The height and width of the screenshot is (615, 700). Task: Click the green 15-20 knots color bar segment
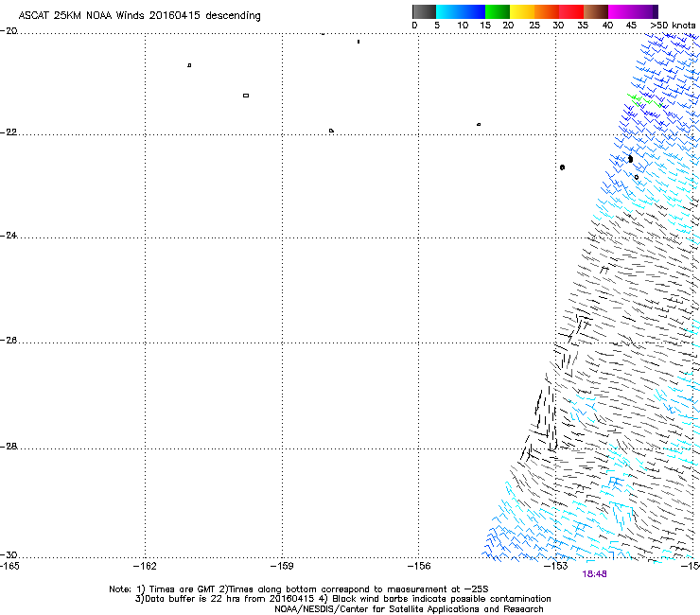coord(498,11)
